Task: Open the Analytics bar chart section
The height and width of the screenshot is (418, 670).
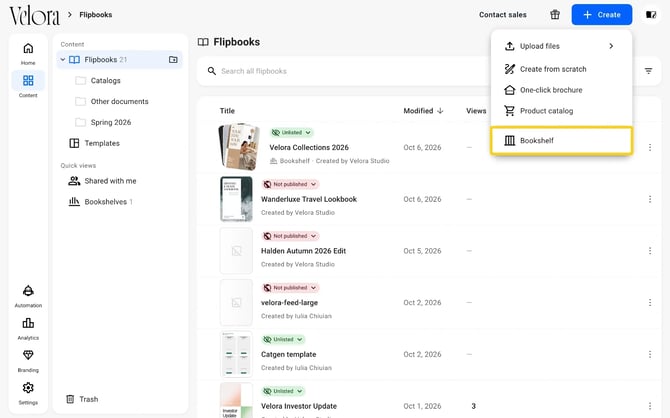Action: [28, 328]
